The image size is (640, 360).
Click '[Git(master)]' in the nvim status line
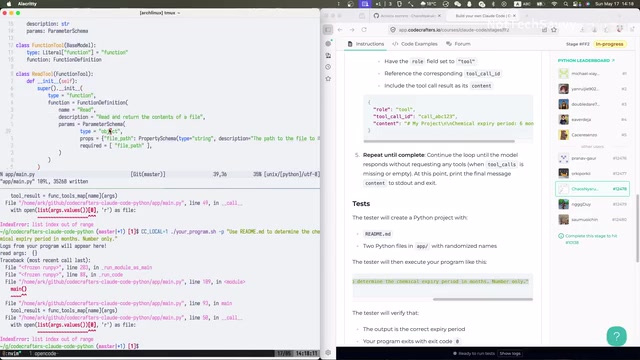coord(148,174)
